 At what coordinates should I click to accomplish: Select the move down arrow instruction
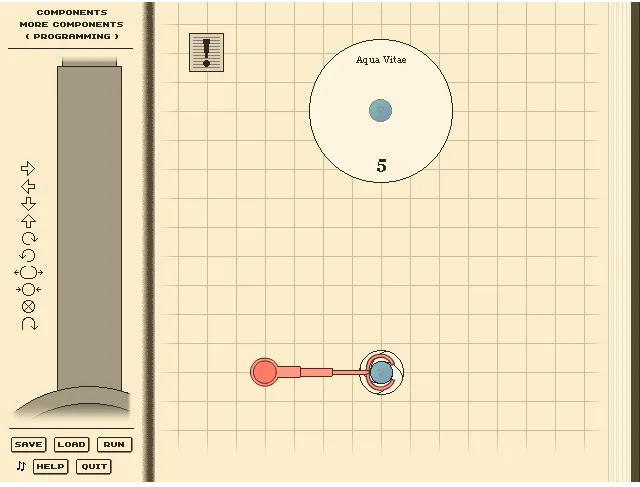coord(28,203)
